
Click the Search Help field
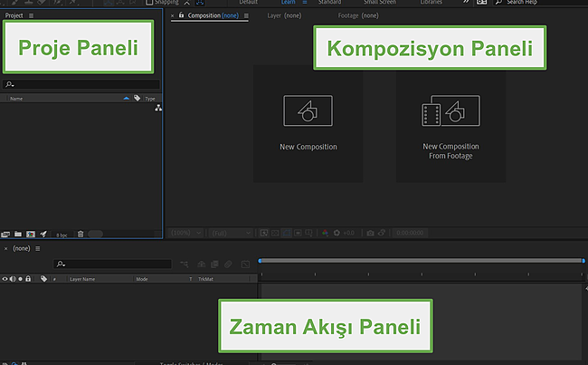coord(540,2)
